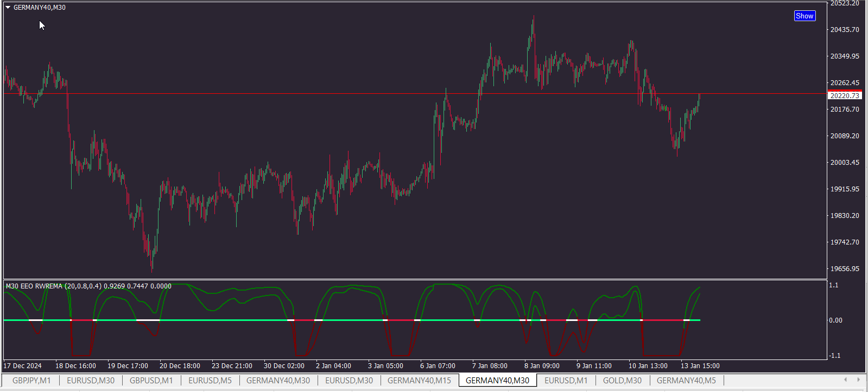Open the EURUSD,M5 chart tab
Viewport: 868px width, 392px height.
tap(210, 381)
